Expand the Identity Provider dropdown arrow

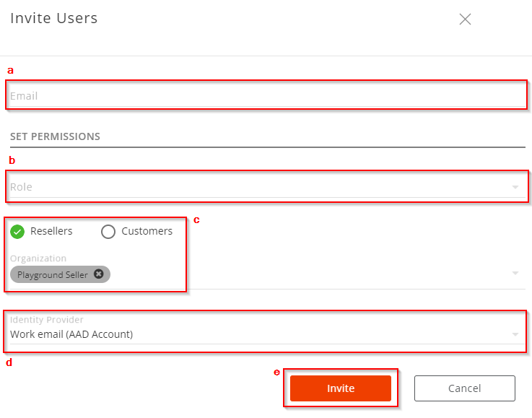[515, 334]
